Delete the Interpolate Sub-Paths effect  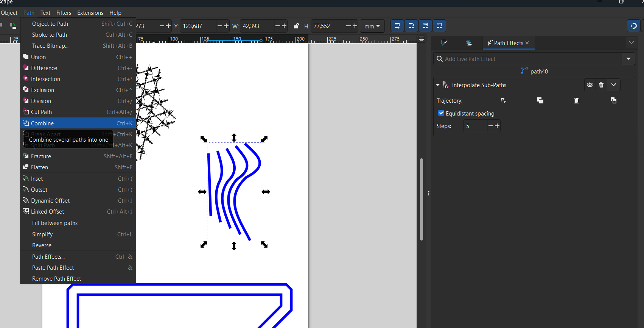pyautogui.click(x=601, y=85)
